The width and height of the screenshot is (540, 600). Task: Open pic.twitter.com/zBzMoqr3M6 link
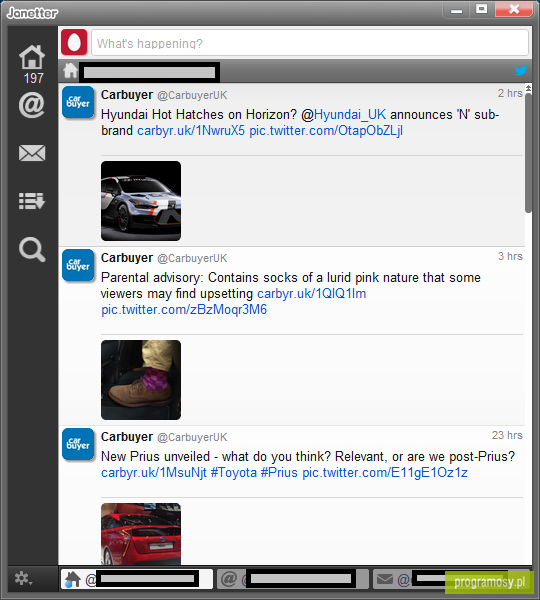point(184,310)
